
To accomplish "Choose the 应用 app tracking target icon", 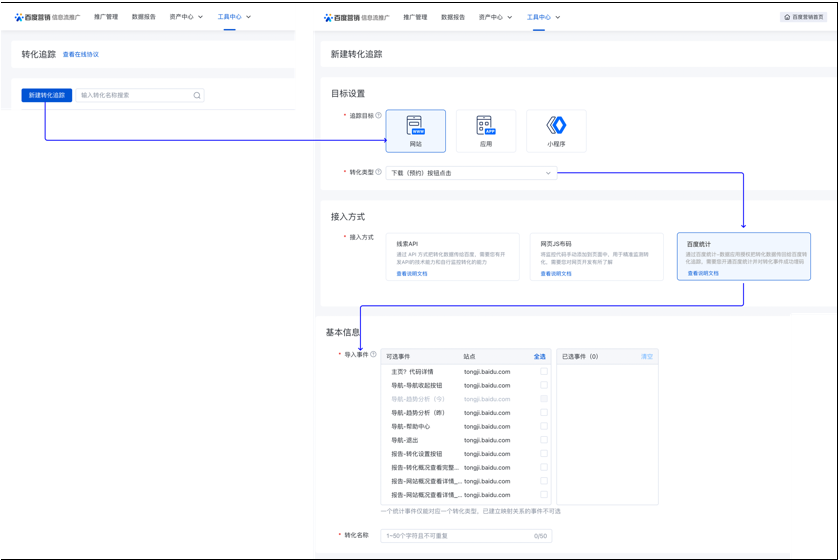I will point(486,130).
